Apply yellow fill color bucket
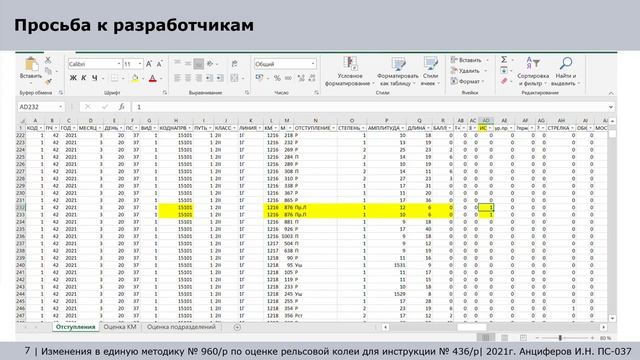The width and height of the screenshot is (640, 360). pos(135,78)
